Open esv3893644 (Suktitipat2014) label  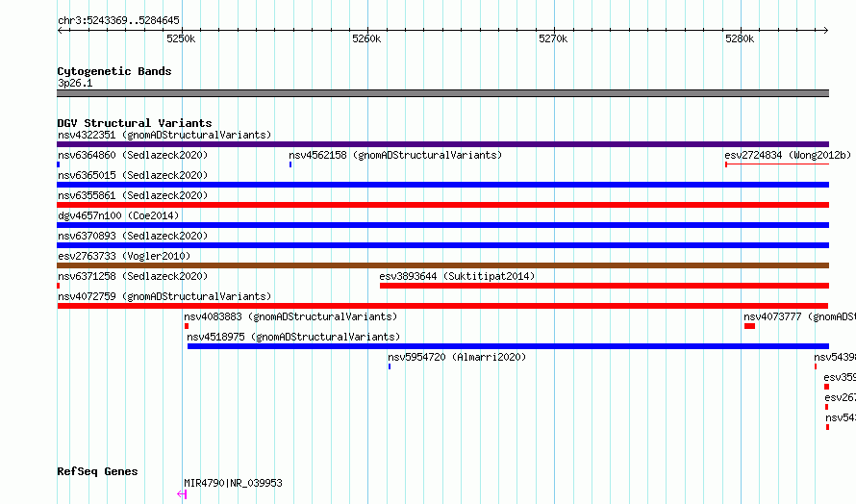coord(457,276)
